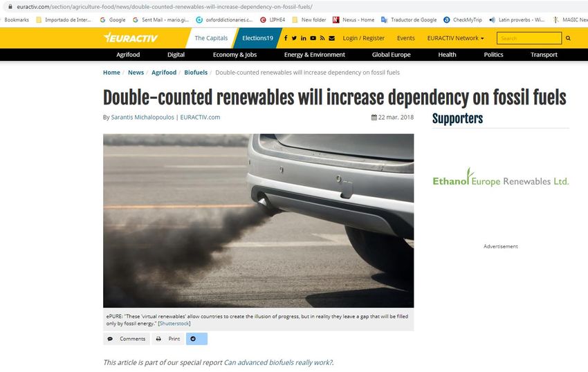The image size is (588, 372).
Task: Click the blue share button beside Print
Action: pos(196,339)
